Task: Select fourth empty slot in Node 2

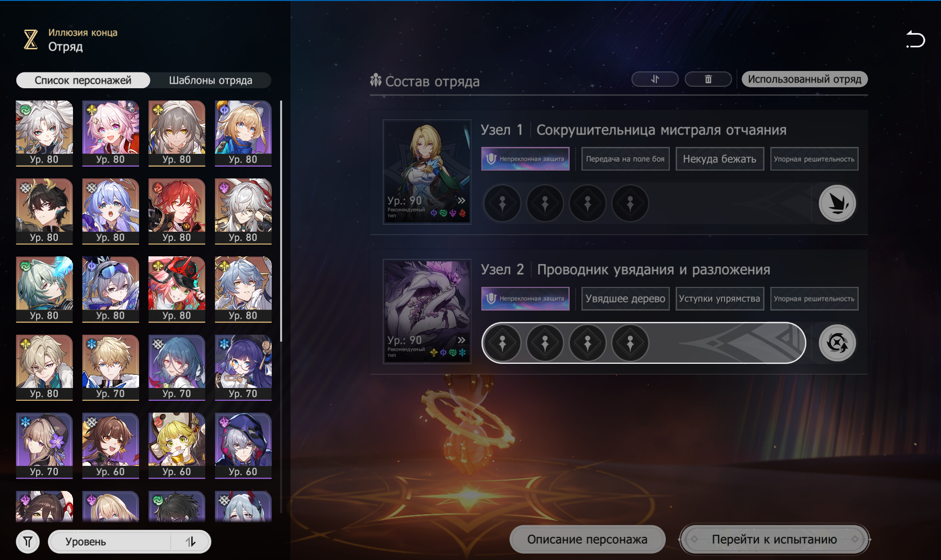Action: tap(630, 343)
